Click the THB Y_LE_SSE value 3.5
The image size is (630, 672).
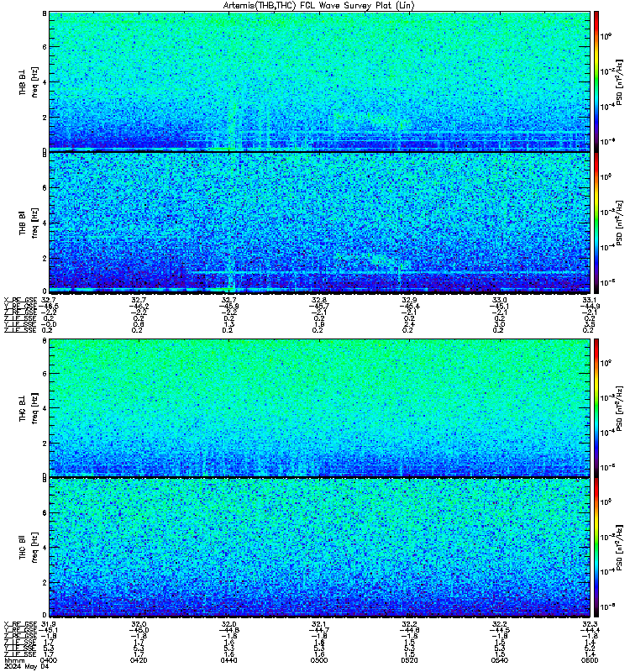click(590, 324)
